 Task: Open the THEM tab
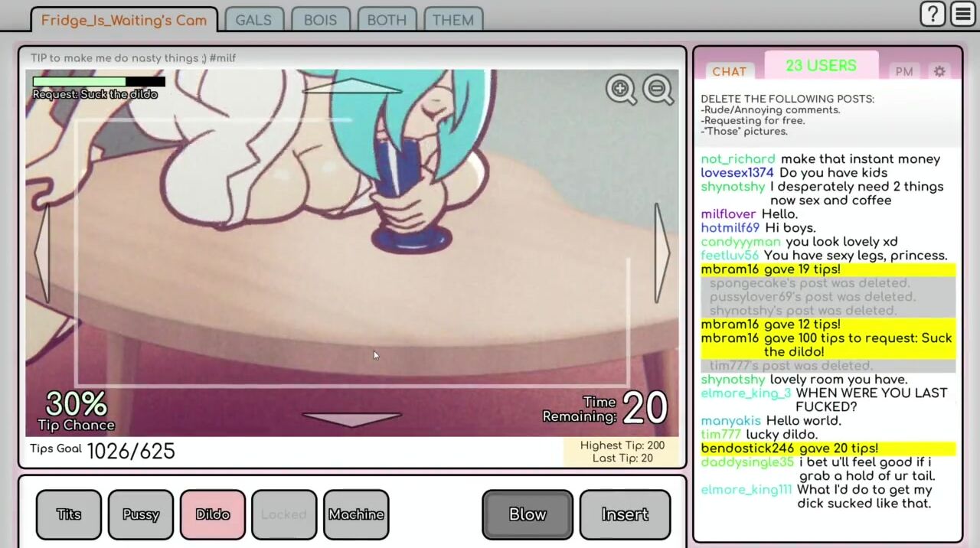(x=453, y=20)
